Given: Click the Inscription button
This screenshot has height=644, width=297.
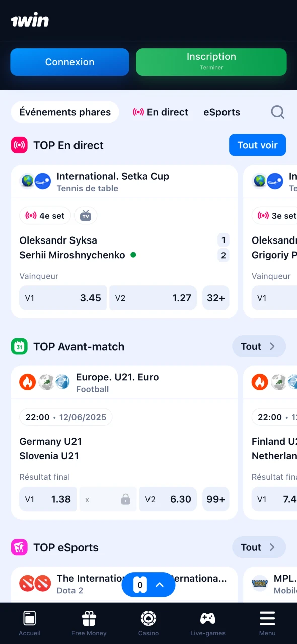Looking at the screenshot, I should click(x=211, y=62).
